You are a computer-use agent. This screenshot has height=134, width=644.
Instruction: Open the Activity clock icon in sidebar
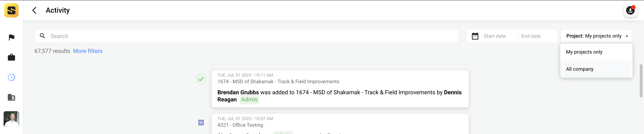(11, 77)
